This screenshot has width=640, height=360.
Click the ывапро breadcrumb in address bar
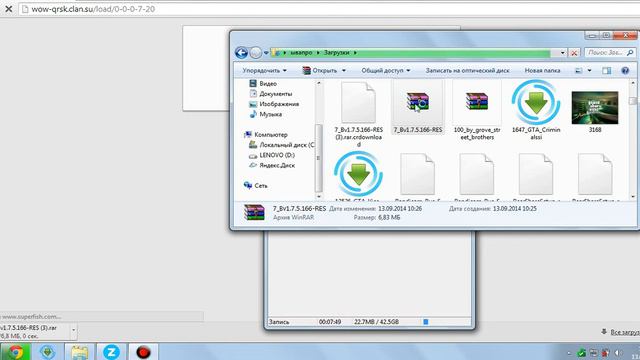click(301, 53)
